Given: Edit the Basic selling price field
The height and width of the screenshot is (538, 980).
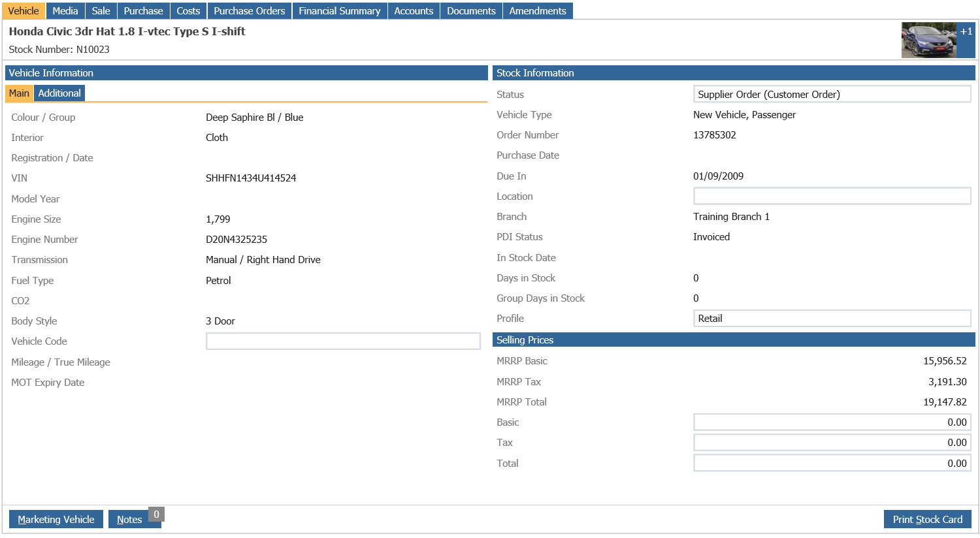Looking at the screenshot, I should tap(832, 422).
